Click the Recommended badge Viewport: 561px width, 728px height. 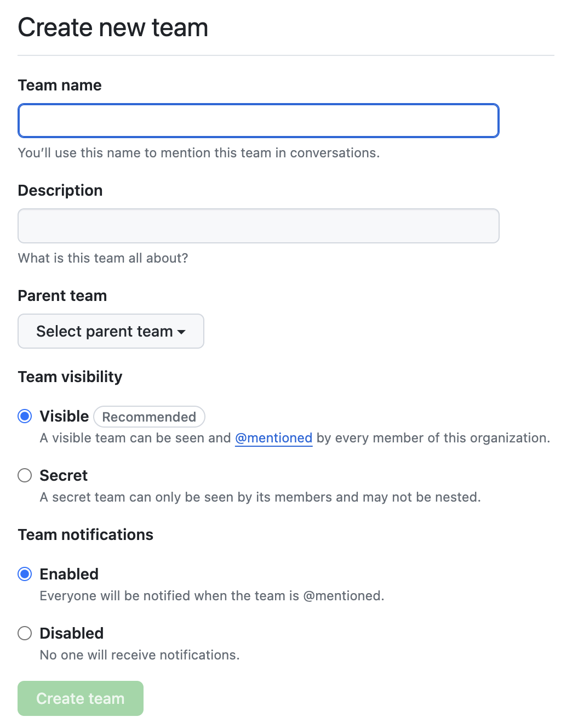[x=149, y=417]
